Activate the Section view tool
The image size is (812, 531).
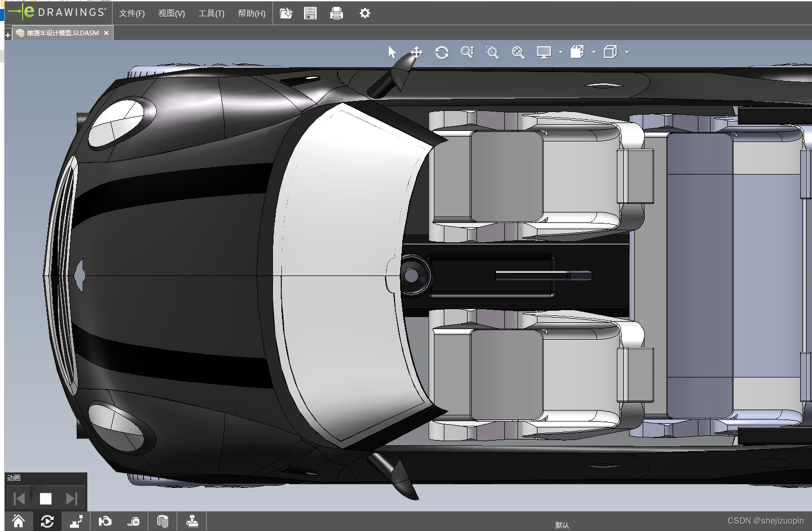(x=163, y=521)
